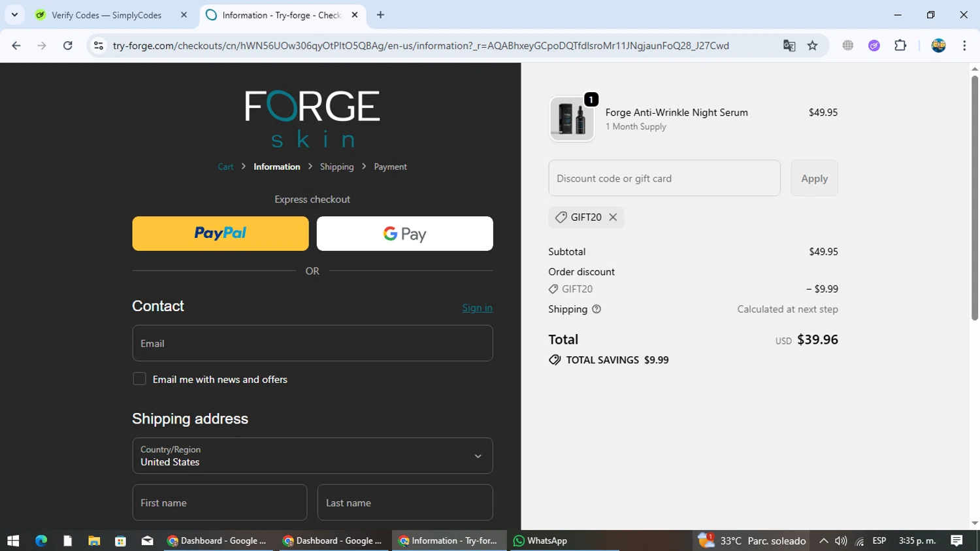Reload the current page
The image size is (980, 551).
68,46
